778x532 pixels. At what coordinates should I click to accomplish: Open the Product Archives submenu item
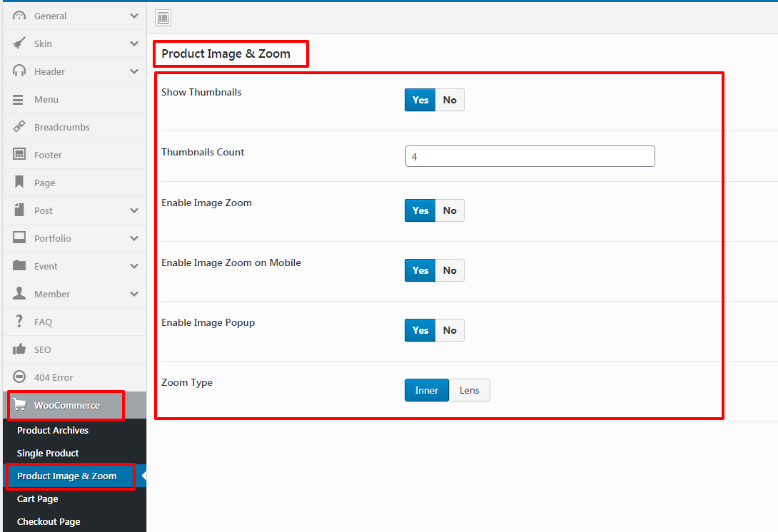pyautogui.click(x=74, y=430)
